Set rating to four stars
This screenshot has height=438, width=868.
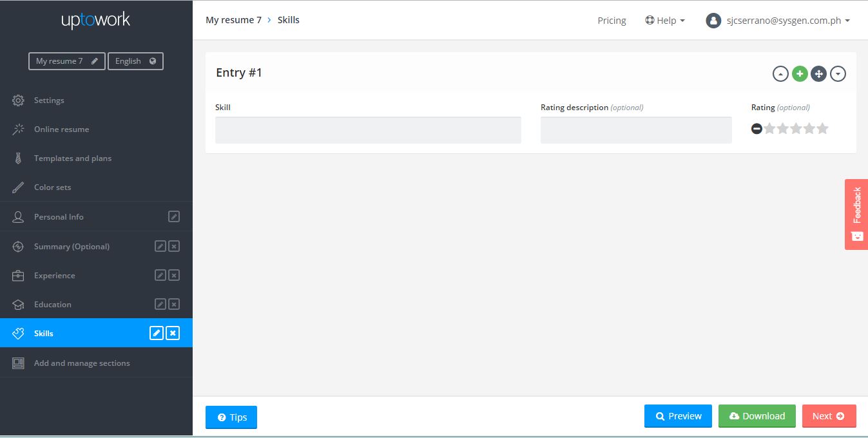click(809, 129)
